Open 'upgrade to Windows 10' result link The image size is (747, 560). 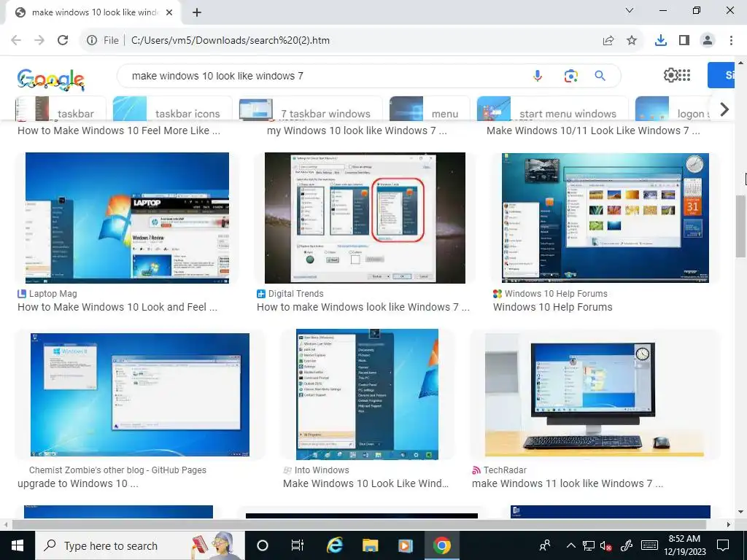tap(77, 484)
